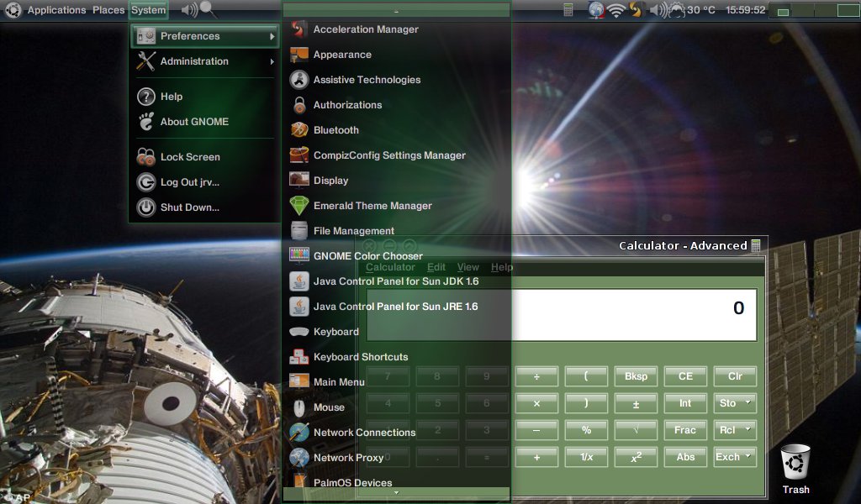The width and height of the screenshot is (861, 504).
Task: Launch Emerald Theme Manager
Action: pyautogui.click(x=397, y=206)
